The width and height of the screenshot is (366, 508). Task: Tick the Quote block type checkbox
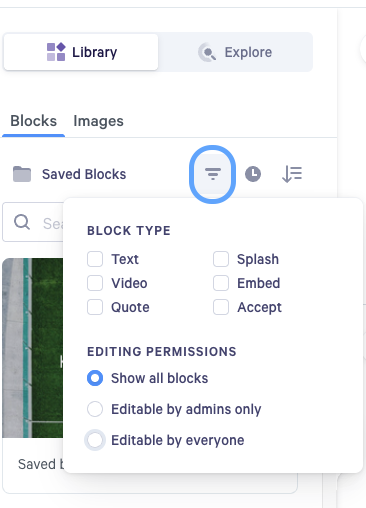click(95, 307)
